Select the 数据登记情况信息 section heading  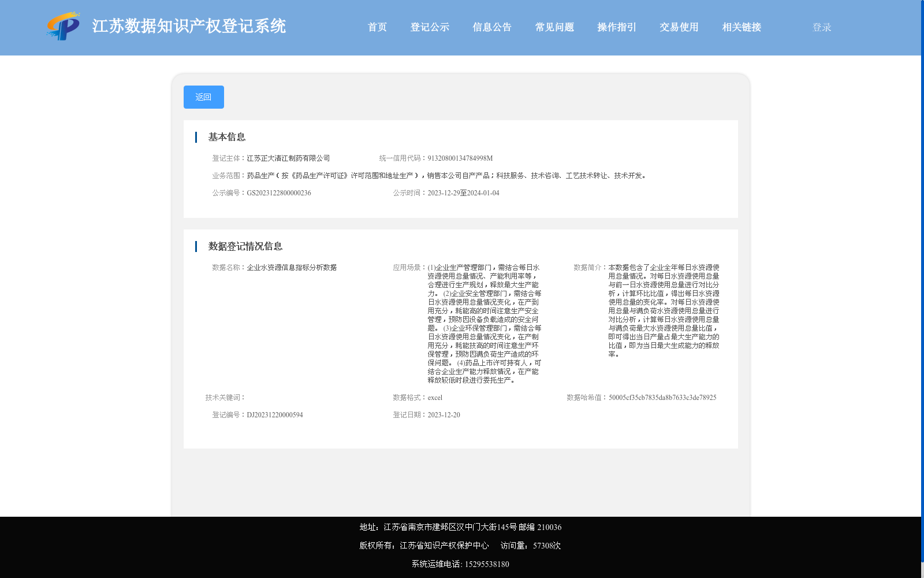245,246
